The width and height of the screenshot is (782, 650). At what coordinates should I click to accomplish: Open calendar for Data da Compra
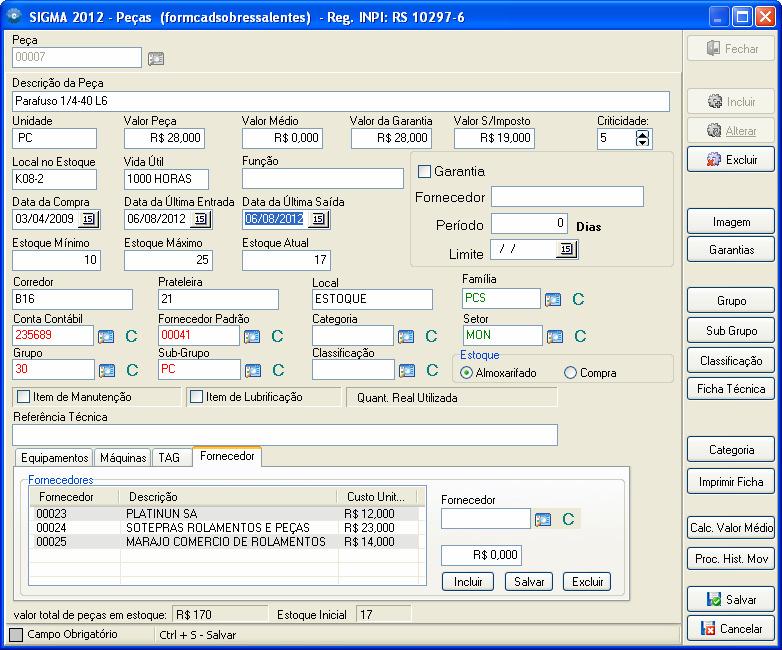(89, 219)
